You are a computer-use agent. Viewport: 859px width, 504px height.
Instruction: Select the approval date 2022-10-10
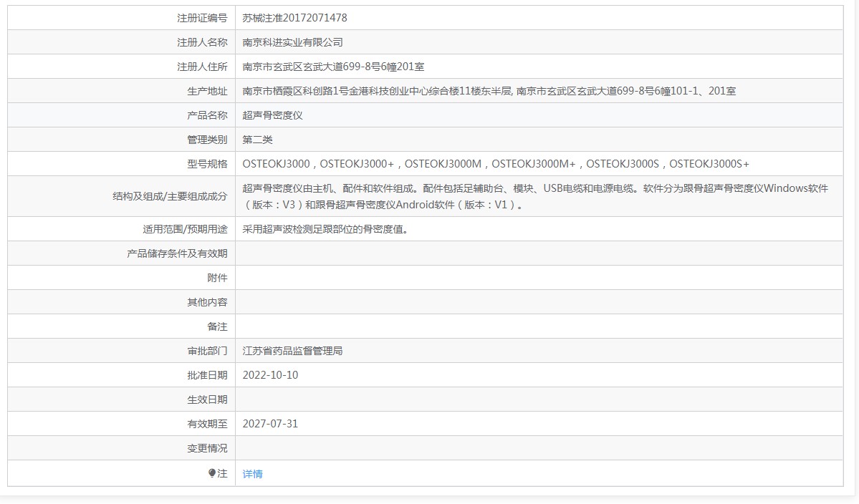(x=270, y=375)
